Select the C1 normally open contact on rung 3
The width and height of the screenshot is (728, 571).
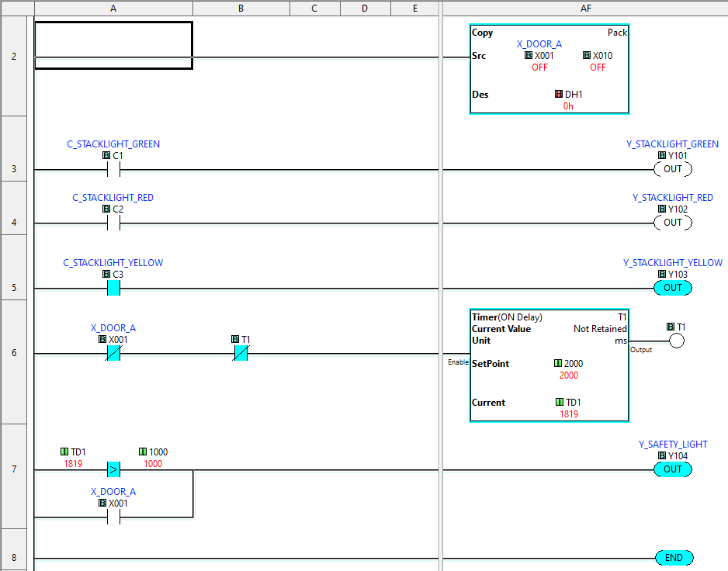click(x=114, y=170)
